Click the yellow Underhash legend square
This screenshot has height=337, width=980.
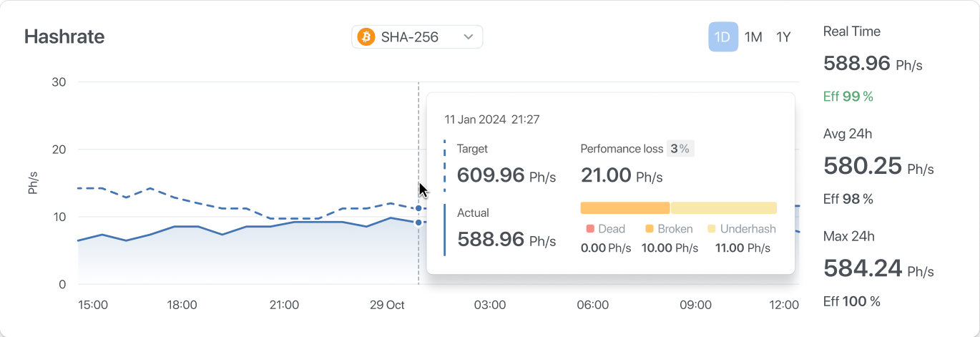point(711,229)
